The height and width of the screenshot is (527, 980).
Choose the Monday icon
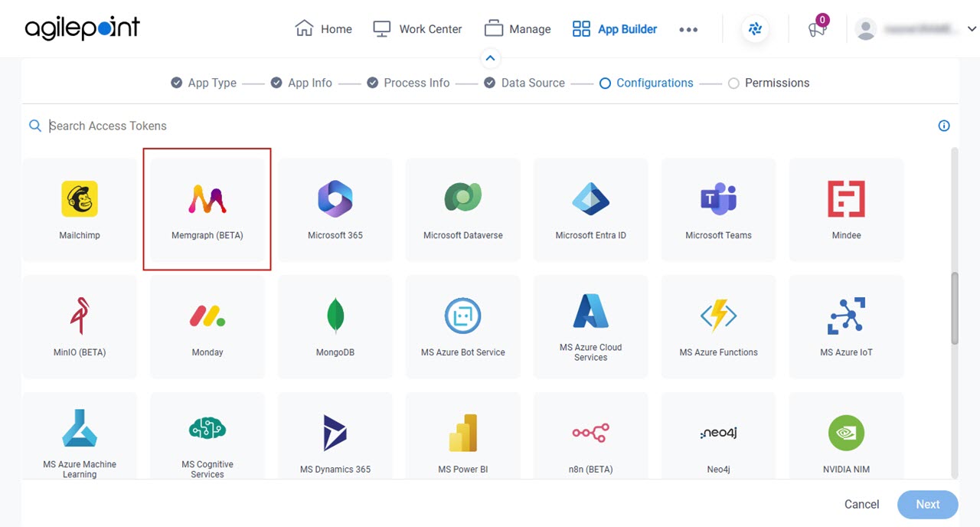(x=207, y=316)
